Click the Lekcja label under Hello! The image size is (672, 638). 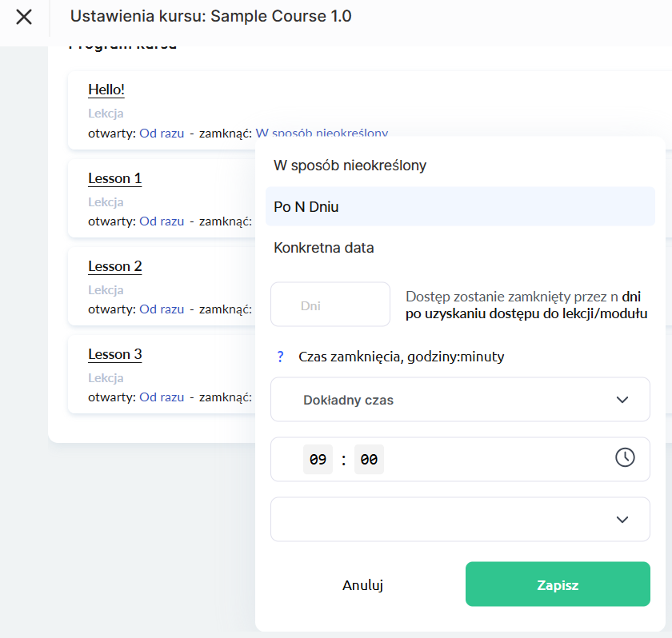point(106,114)
